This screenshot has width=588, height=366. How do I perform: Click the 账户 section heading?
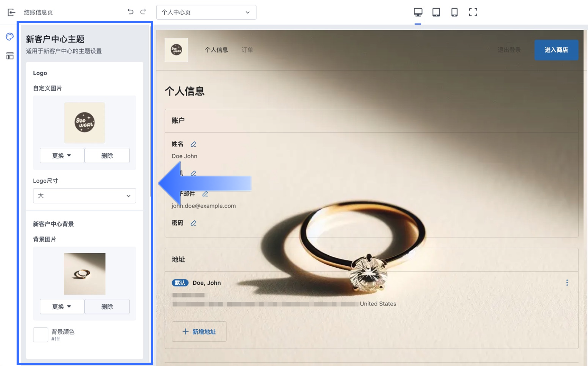click(x=178, y=120)
